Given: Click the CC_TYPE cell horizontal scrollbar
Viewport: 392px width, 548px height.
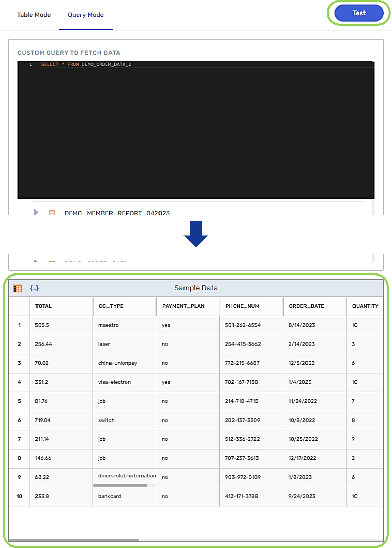Looking at the screenshot, I should click(x=120, y=485).
